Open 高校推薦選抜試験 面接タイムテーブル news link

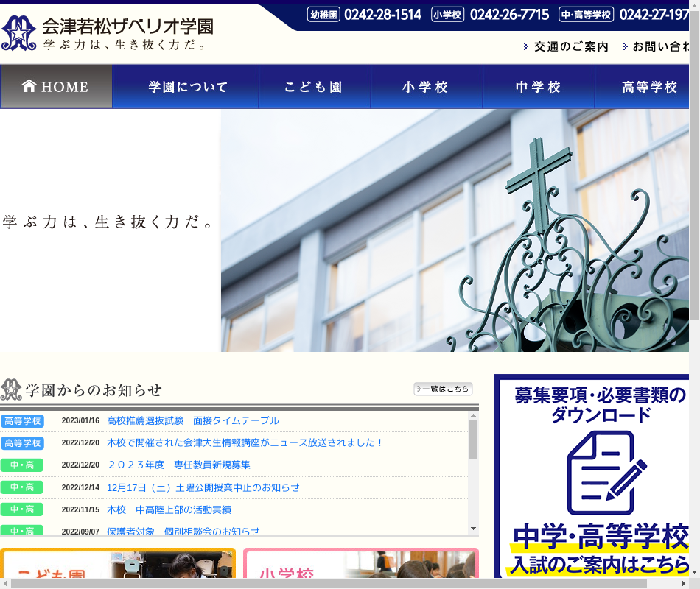pyautogui.click(x=193, y=421)
